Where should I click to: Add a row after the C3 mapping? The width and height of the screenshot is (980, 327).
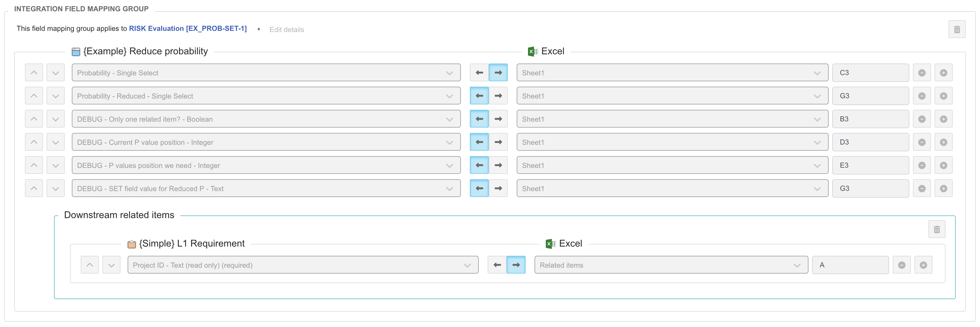coord(943,73)
